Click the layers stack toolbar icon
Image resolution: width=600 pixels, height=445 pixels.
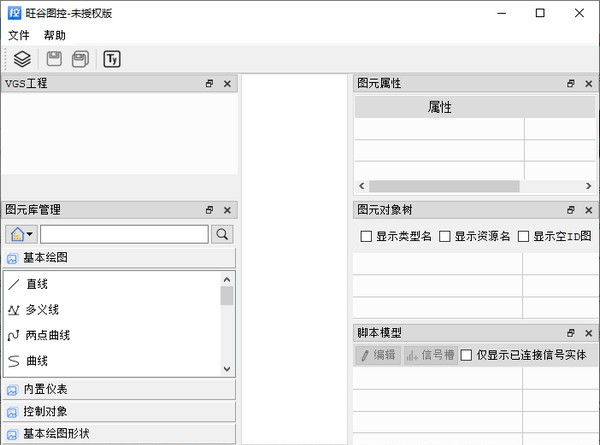[x=22, y=59]
